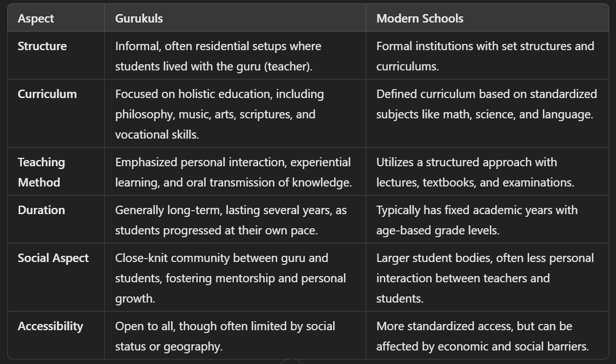Click the cell about oral transmission of knowledge
Screen dimensions: 616x364
(x=233, y=172)
